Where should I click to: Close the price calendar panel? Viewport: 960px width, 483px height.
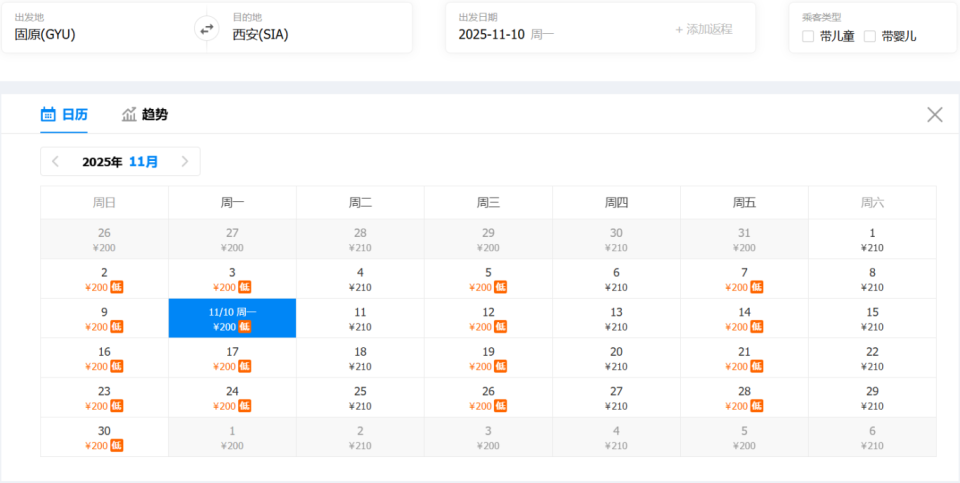click(x=934, y=114)
